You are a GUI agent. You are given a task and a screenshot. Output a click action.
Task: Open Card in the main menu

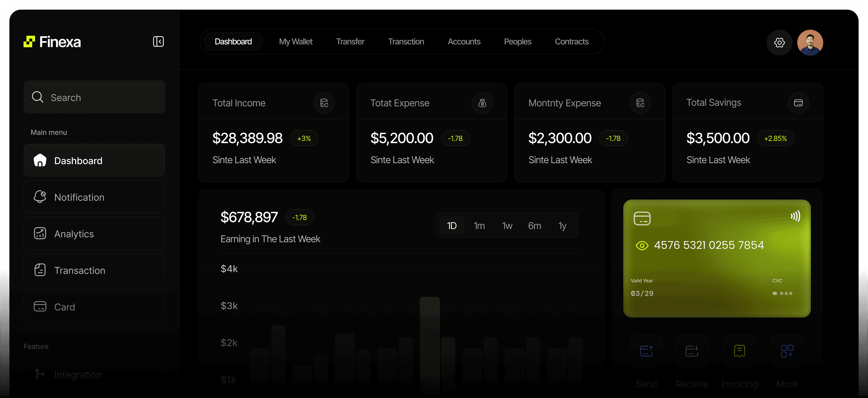pos(94,306)
